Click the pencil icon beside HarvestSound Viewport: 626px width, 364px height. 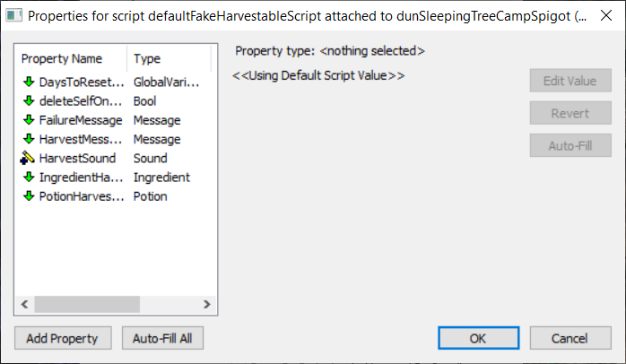28,158
